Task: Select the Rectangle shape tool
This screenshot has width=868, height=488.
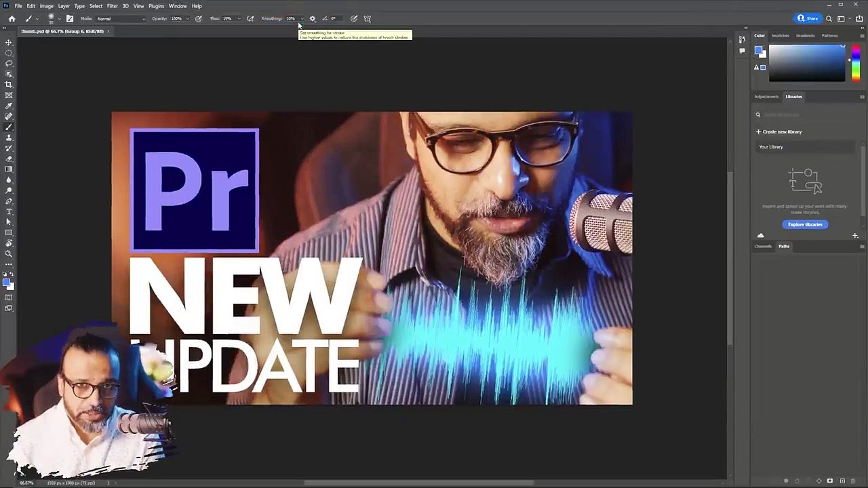Action: click(9, 232)
